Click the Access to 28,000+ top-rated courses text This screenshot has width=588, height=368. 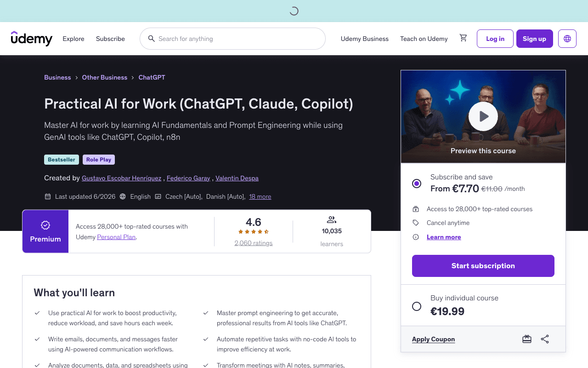click(x=480, y=209)
